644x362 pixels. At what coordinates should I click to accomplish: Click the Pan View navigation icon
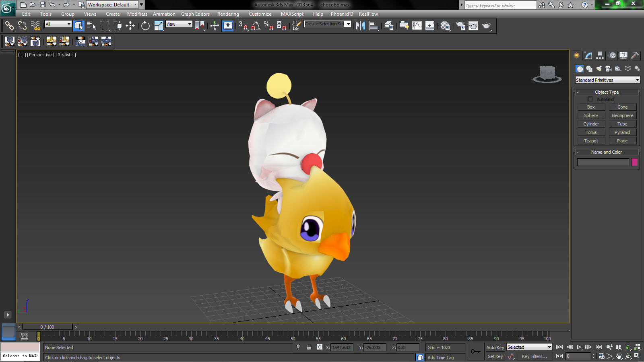[619, 356]
